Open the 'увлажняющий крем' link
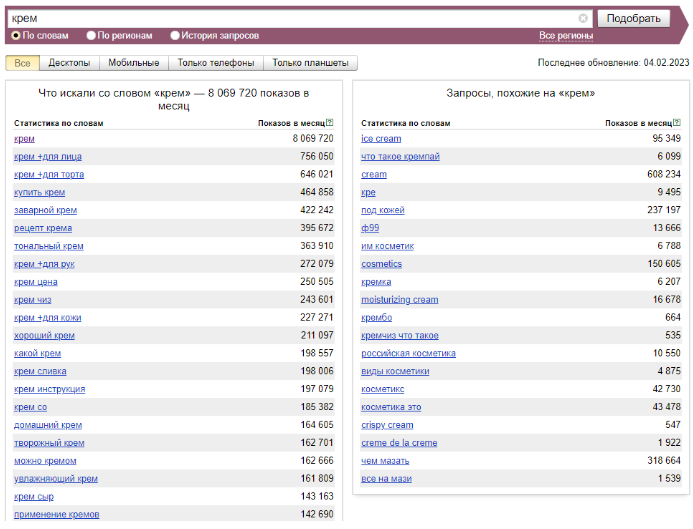This screenshot has width=693, height=529. tap(56, 479)
